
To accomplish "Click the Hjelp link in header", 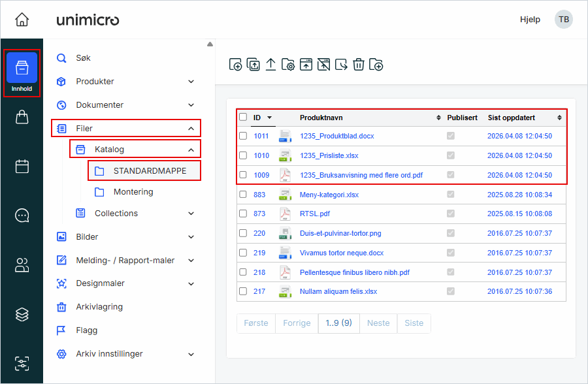I will click(x=530, y=20).
